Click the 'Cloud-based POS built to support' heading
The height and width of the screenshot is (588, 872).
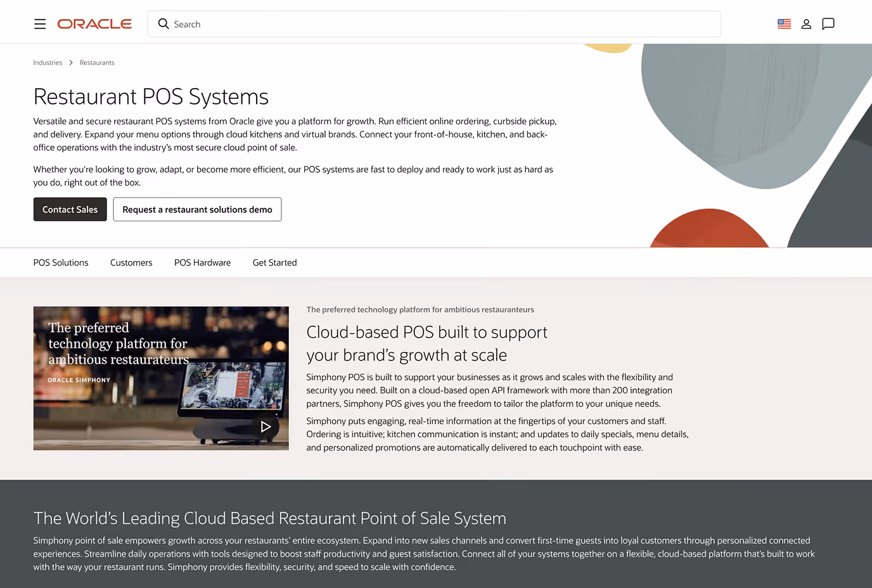tap(426, 343)
